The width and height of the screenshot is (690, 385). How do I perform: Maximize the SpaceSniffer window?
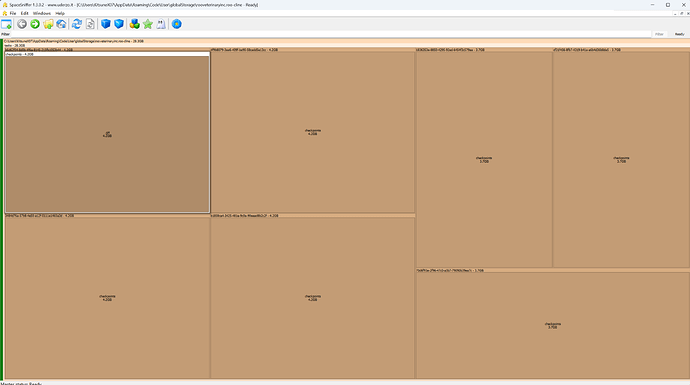tap(668, 5)
